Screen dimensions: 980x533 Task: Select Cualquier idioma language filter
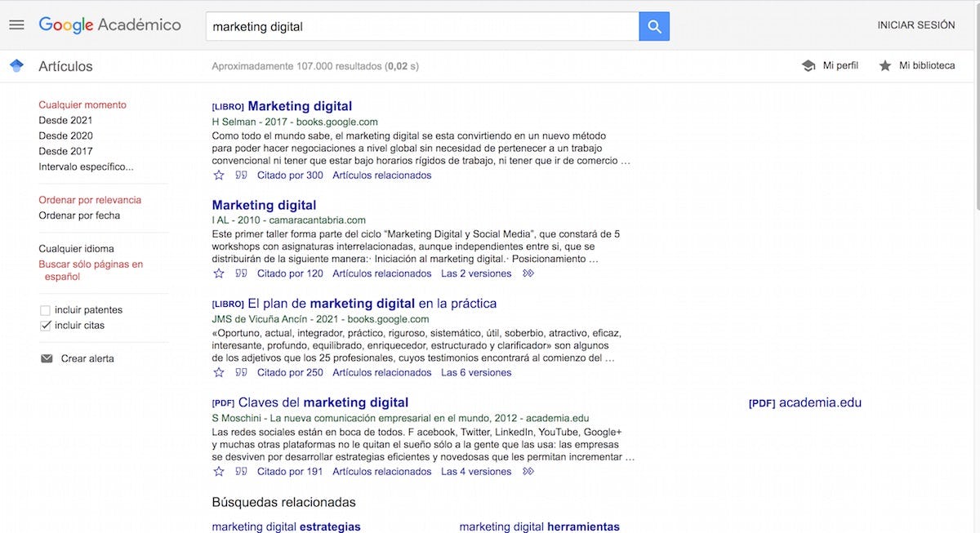coord(76,249)
